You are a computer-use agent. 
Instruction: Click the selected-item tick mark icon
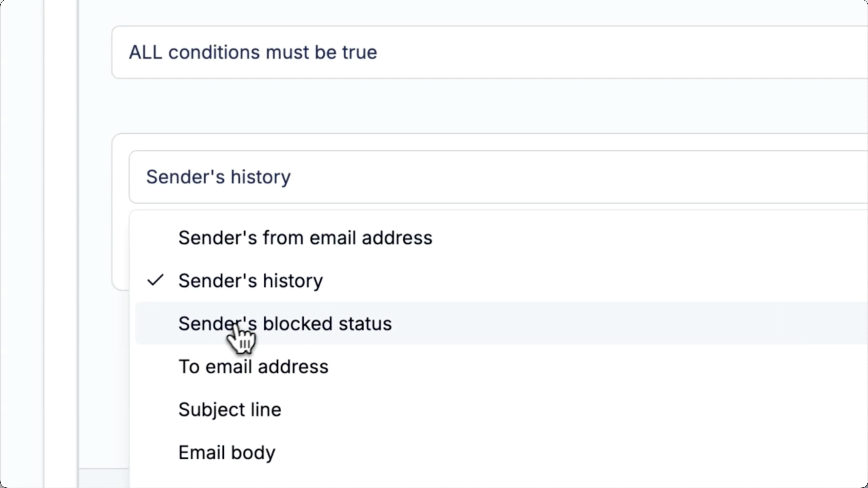(x=155, y=280)
